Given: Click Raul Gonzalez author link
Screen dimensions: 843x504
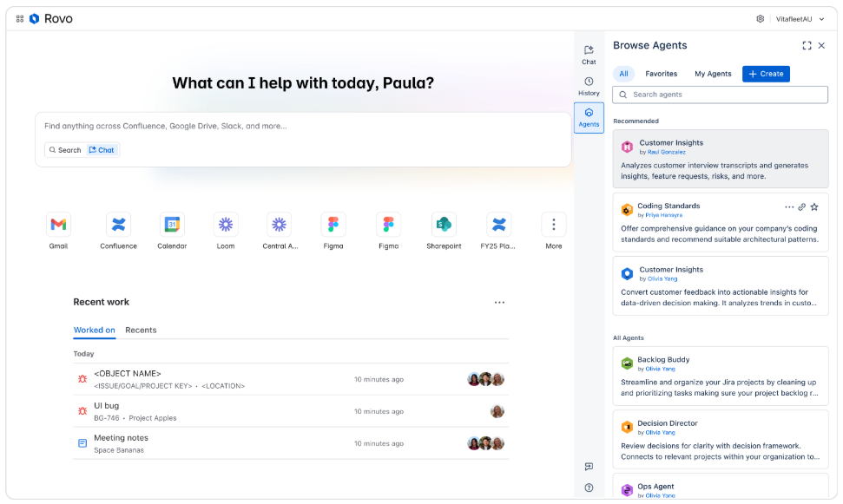Looking at the screenshot, I should (666, 152).
